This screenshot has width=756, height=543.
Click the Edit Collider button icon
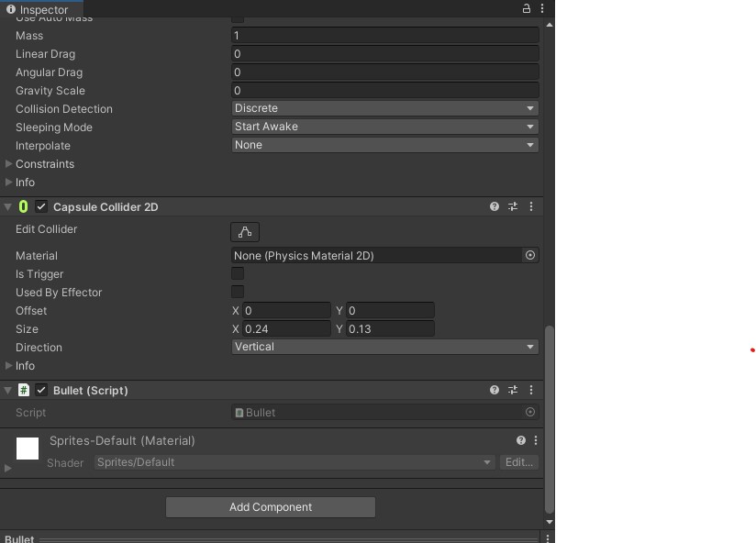(245, 232)
